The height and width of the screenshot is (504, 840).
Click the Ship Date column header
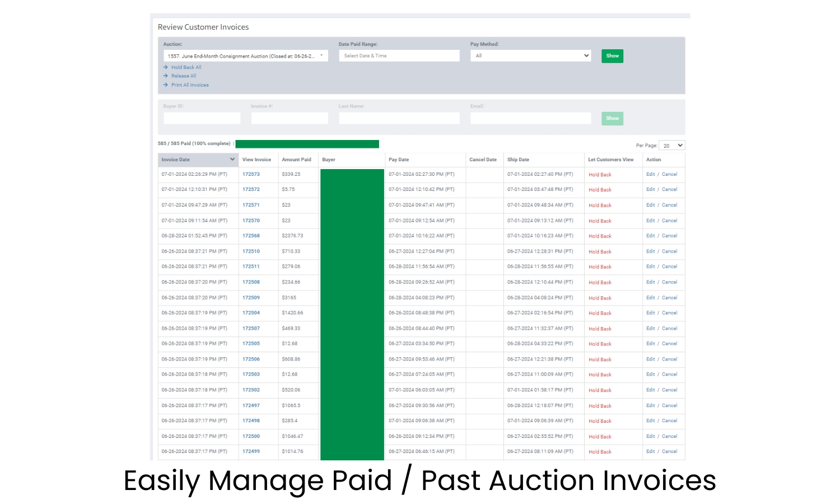click(518, 160)
